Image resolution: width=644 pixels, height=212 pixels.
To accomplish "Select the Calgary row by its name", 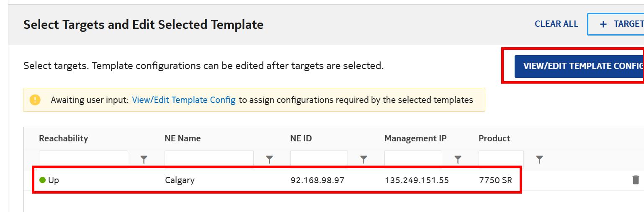I will point(180,181).
